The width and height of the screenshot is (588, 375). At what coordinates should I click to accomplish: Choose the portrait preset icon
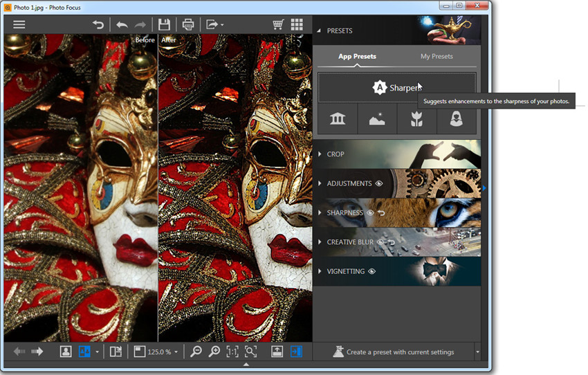pyautogui.click(x=456, y=119)
